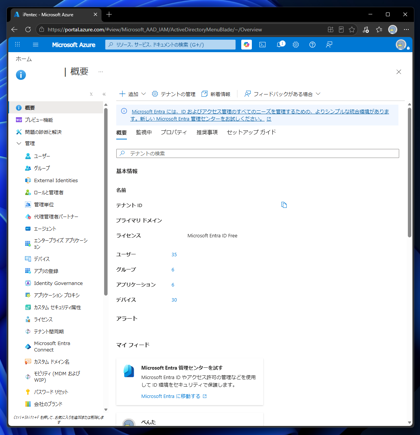Open portal settings gear in header
420x435 pixels.
click(296, 45)
